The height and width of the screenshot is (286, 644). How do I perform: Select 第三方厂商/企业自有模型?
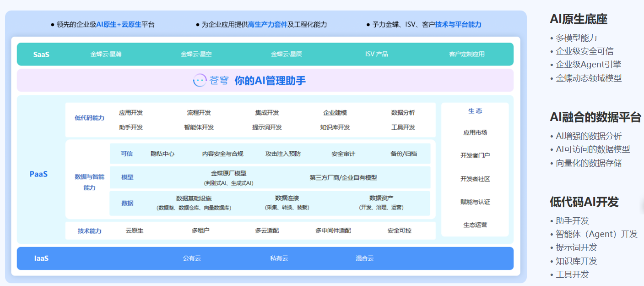(x=343, y=178)
